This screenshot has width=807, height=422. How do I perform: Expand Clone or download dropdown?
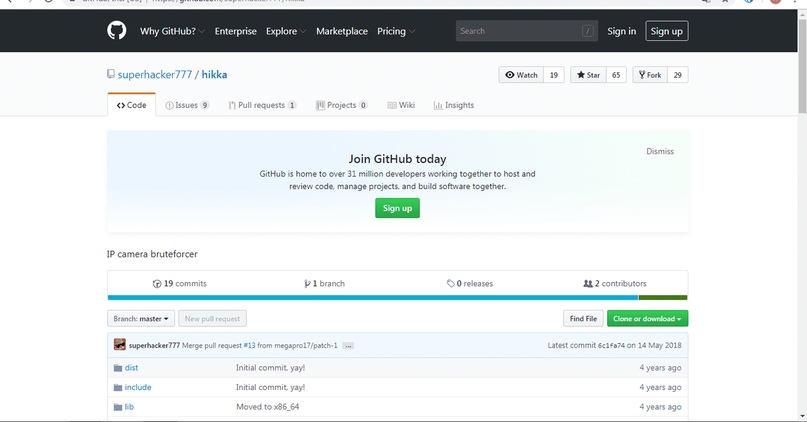pyautogui.click(x=647, y=319)
